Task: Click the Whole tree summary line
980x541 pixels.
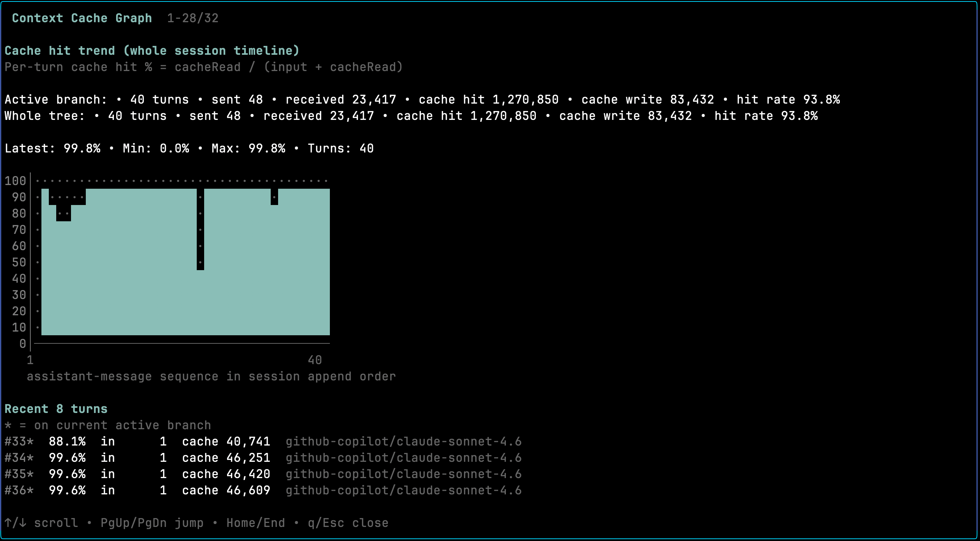Action: 411,116
